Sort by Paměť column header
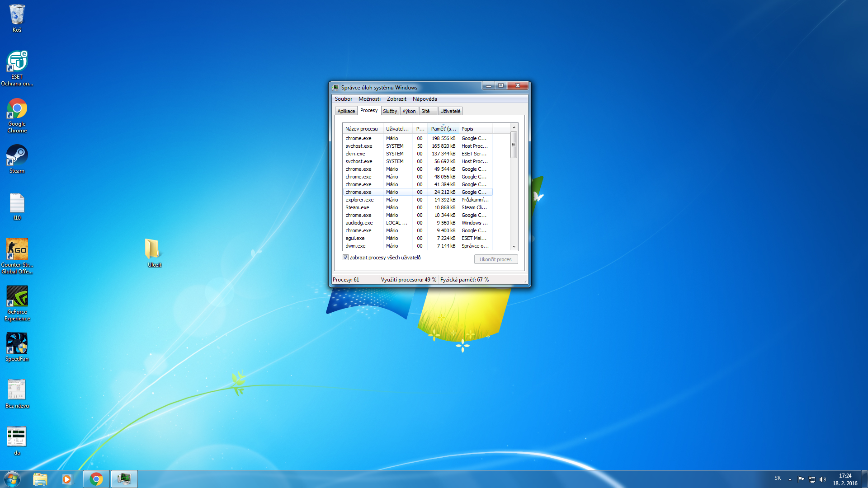The width and height of the screenshot is (868, 488). (443, 129)
